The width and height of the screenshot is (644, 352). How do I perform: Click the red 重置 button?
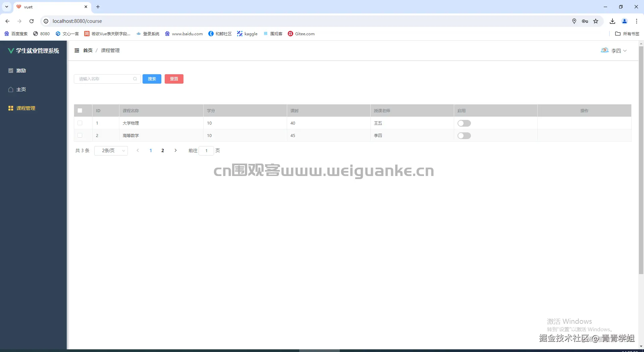point(174,79)
